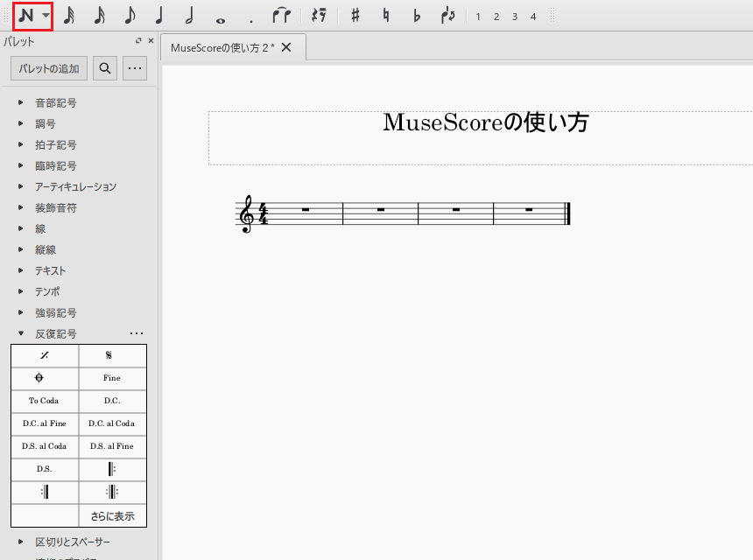This screenshot has width=753, height=560.
Task: Select the half note duration
Action: pos(190,16)
